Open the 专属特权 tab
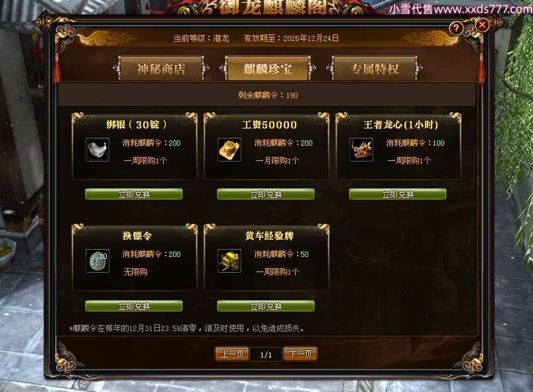 pos(375,69)
